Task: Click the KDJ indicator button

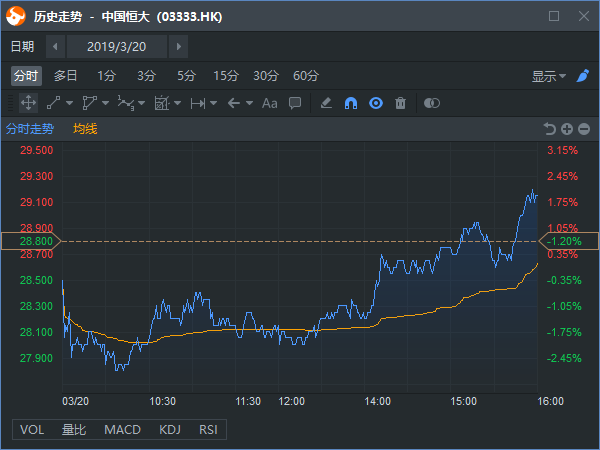Action: pos(170,430)
